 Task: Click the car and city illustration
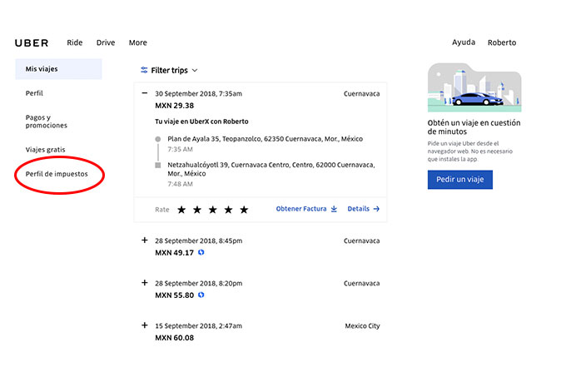[x=474, y=87]
